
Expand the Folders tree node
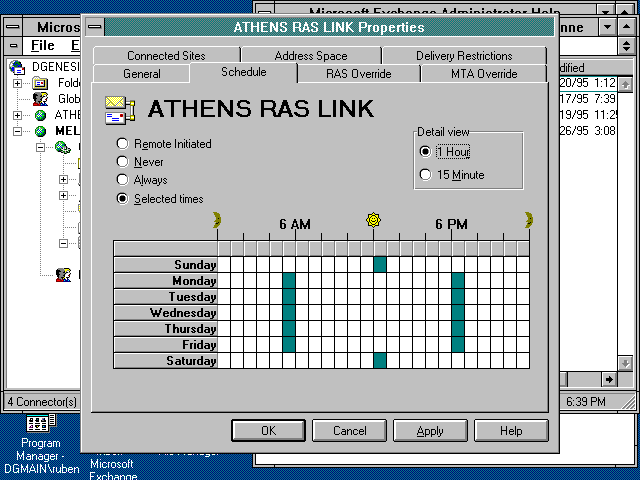pos(18,83)
